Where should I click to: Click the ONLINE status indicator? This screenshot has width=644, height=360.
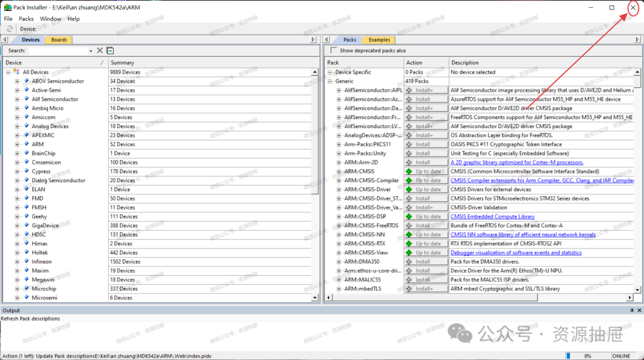click(621, 356)
